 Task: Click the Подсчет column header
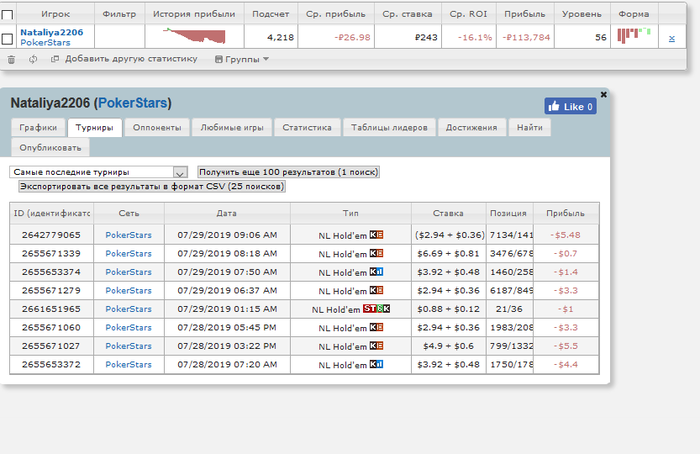pos(271,14)
